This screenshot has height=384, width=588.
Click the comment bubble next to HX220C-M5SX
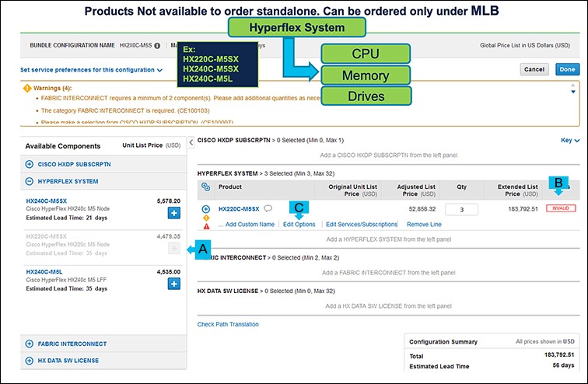click(x=268, y=208)
